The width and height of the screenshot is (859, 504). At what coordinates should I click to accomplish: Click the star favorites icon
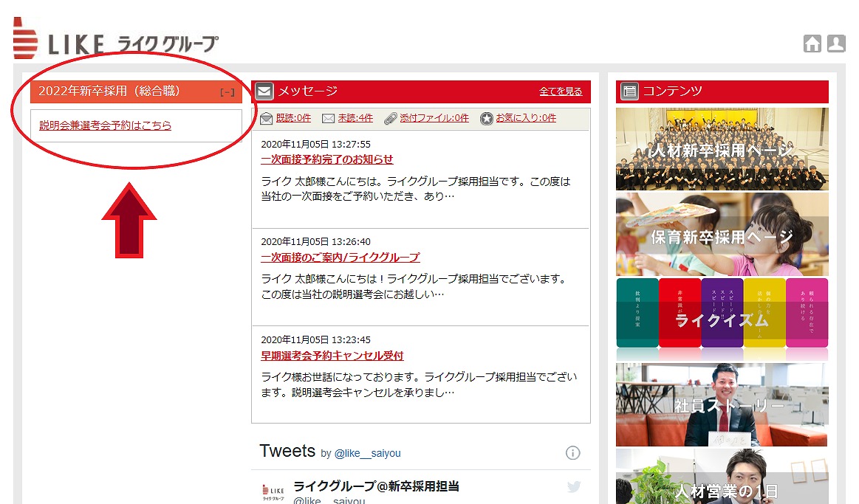[x=487, y=119]
